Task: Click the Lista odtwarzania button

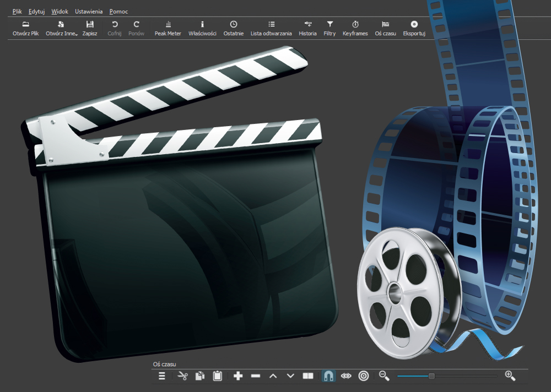Action: click(271, 28)
